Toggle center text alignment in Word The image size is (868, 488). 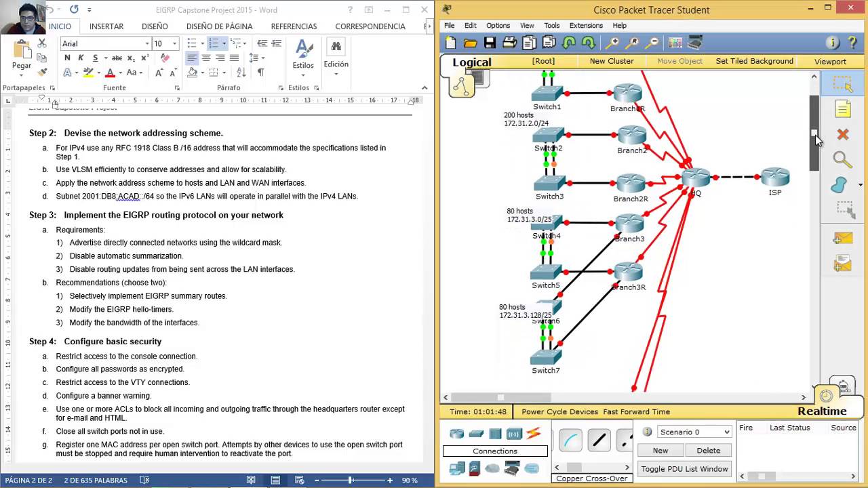206,58
